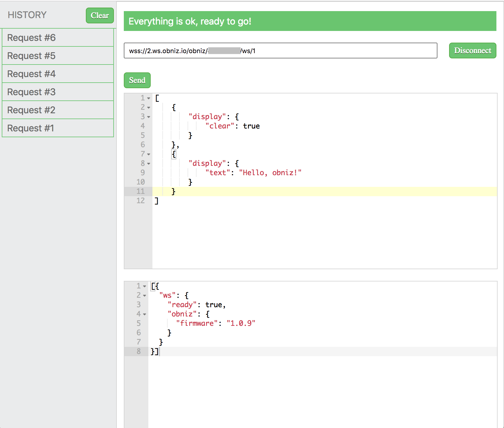Collapse the "display" text block fold on line 8
Screen dimensions: 504x428
(x=149, y=163)
